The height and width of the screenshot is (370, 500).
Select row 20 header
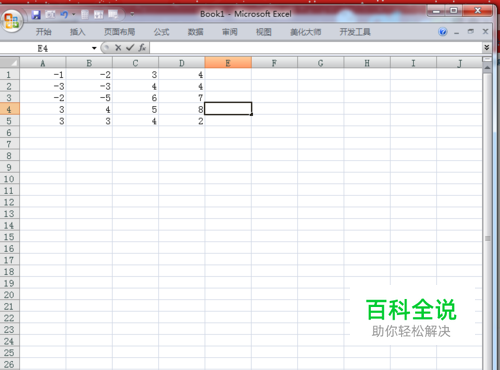point(9,295)
